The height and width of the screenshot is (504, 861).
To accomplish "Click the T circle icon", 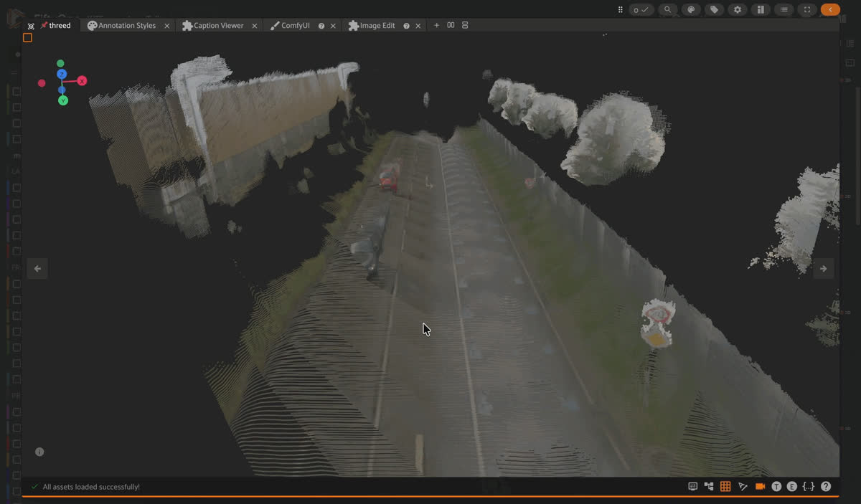I will click(776, 486).
